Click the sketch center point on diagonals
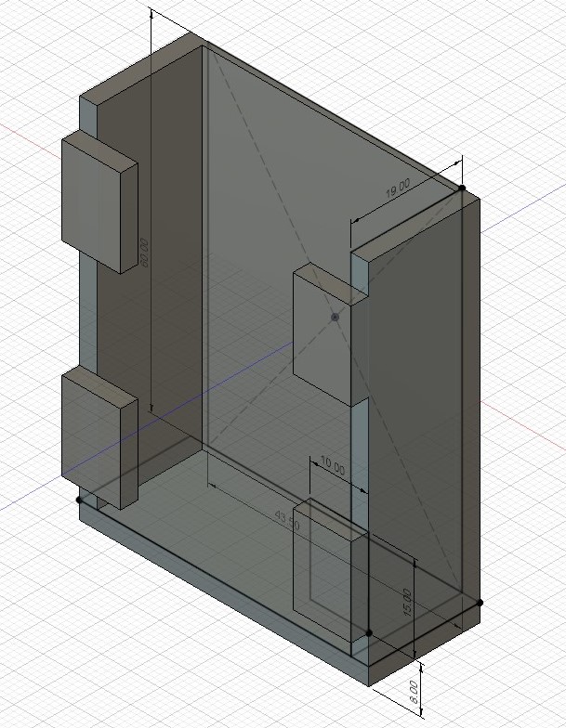This screenshot has width=566, height=728. (335, 318)
